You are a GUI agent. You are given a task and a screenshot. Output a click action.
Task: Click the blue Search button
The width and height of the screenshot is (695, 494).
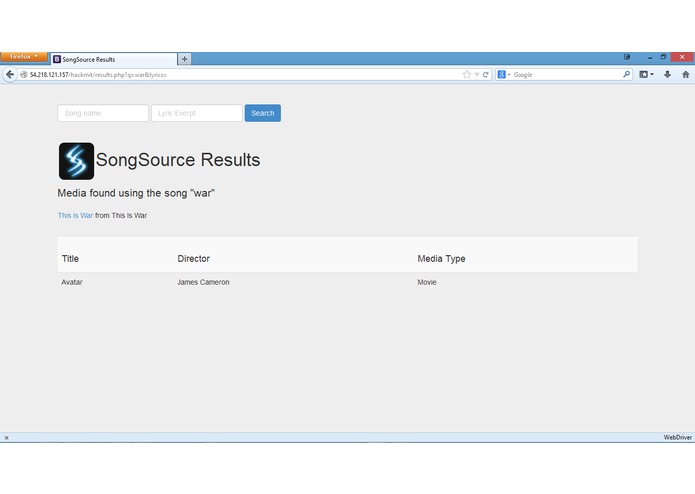(x=262, y=113)
